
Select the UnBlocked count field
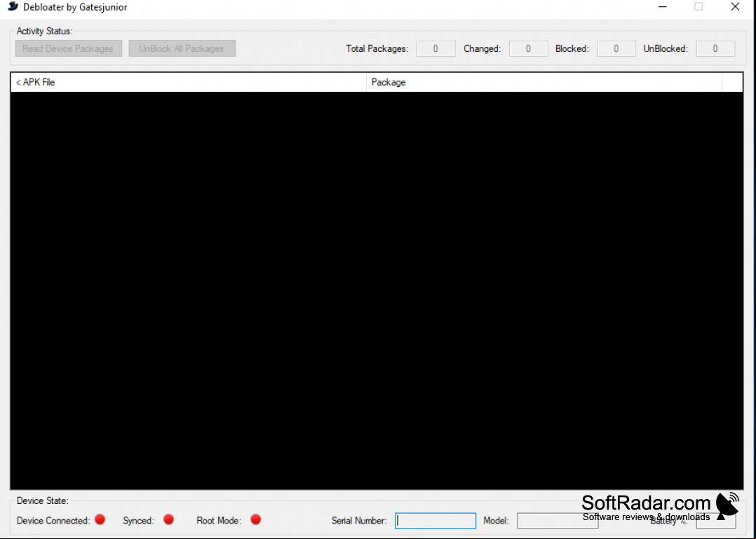click(x=715, y=48)
